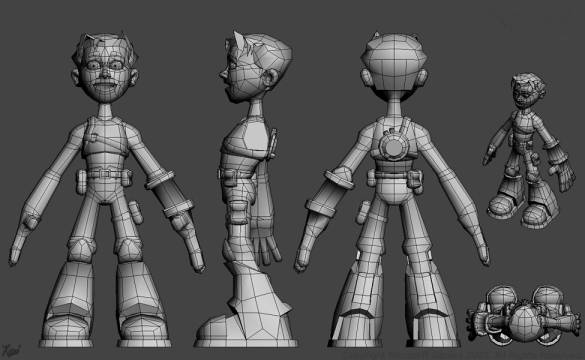
Task: Click the hair spike on side-view head
Action: click(238, 40)
